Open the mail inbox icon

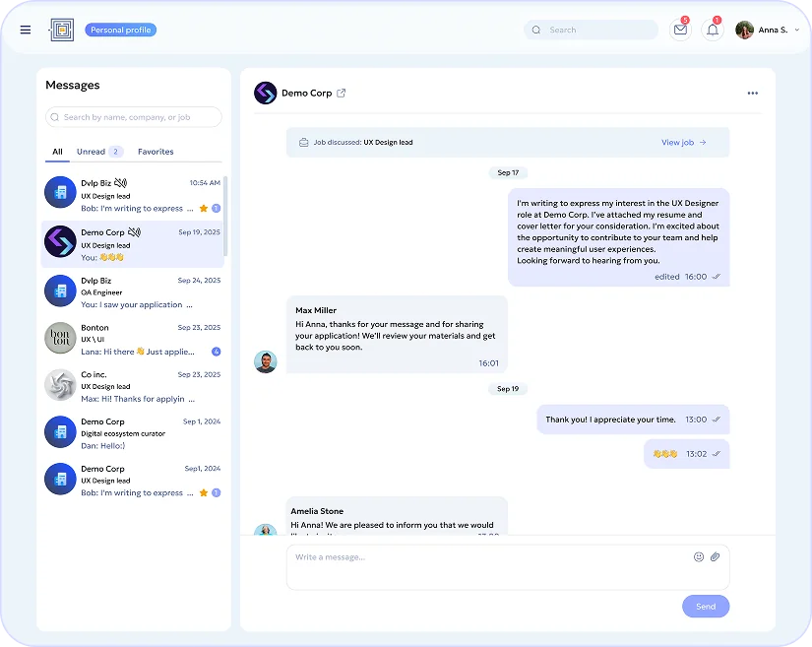tap(680, 31)
